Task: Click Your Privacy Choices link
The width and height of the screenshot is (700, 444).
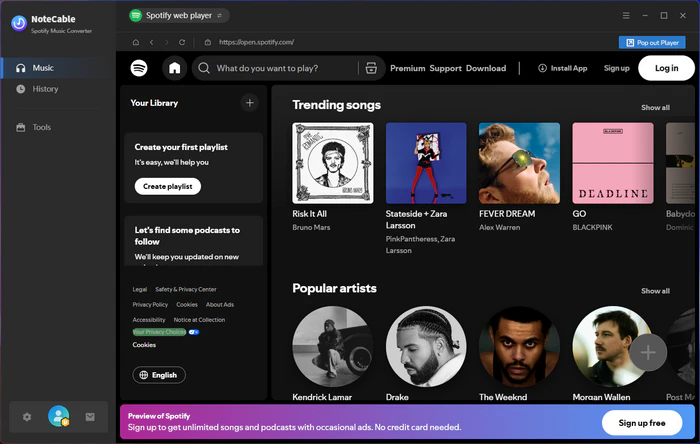Action: tap(159, 332)
